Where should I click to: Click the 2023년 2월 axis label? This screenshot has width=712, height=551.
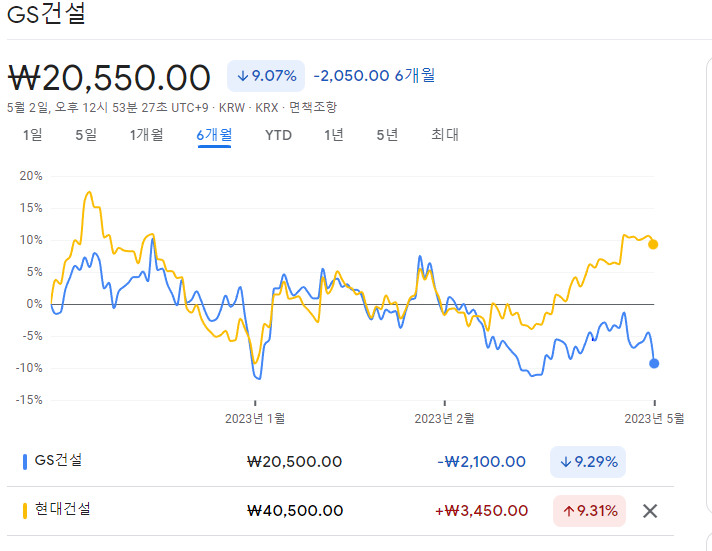(444, 418)
